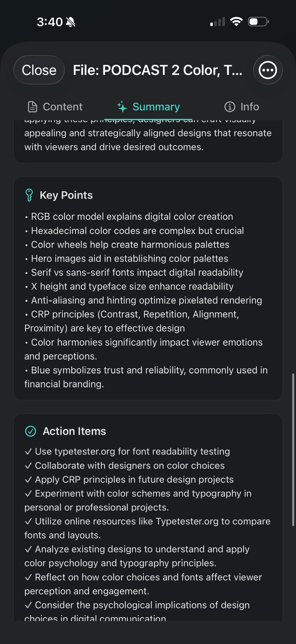This screenshot has width=296, height=644.
Task: Switch to the Content tab
Action: [x=62, y=106]
